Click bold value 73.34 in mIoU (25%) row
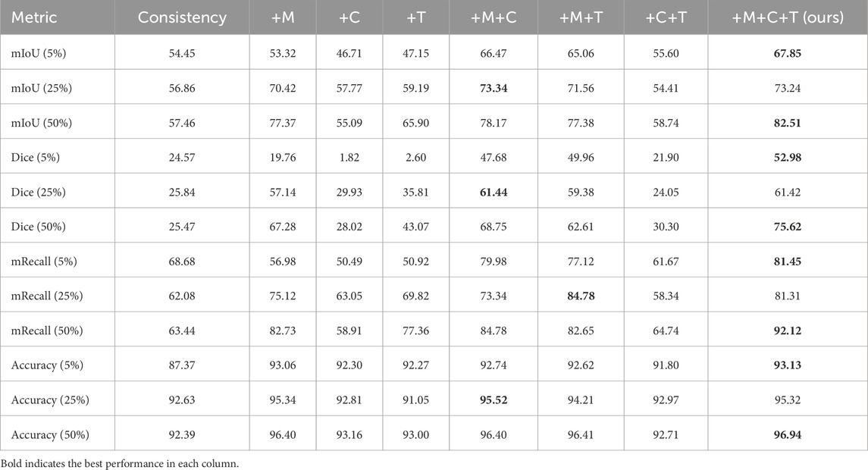 click(x=494, y=88)
